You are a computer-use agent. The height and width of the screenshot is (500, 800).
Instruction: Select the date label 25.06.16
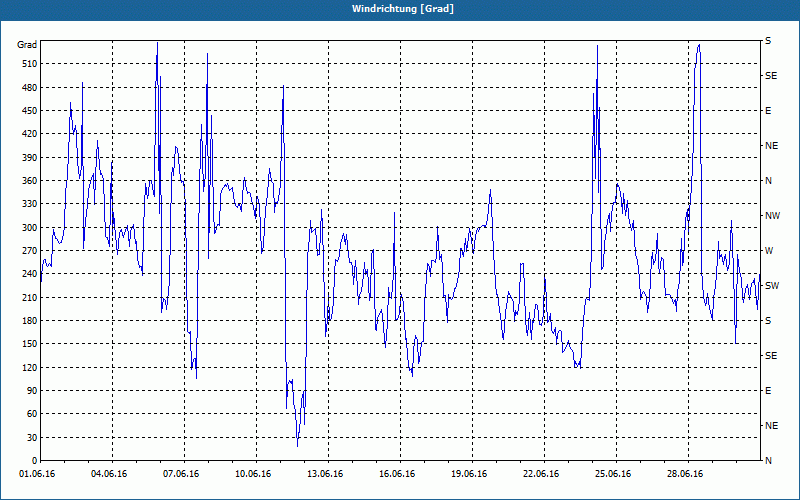613,474
